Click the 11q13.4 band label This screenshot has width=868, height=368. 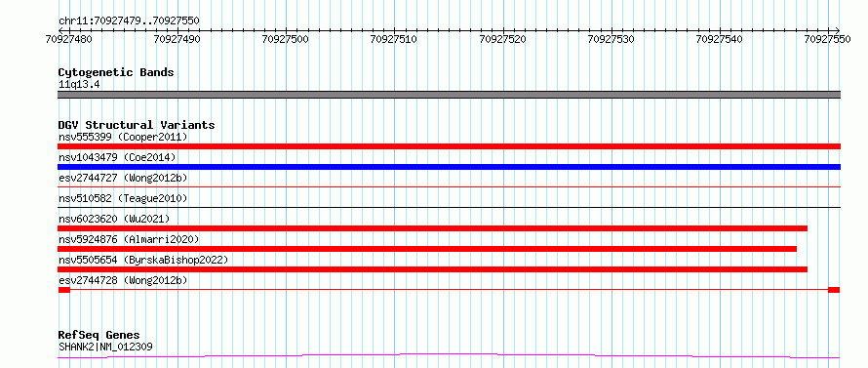click(79, 85)
